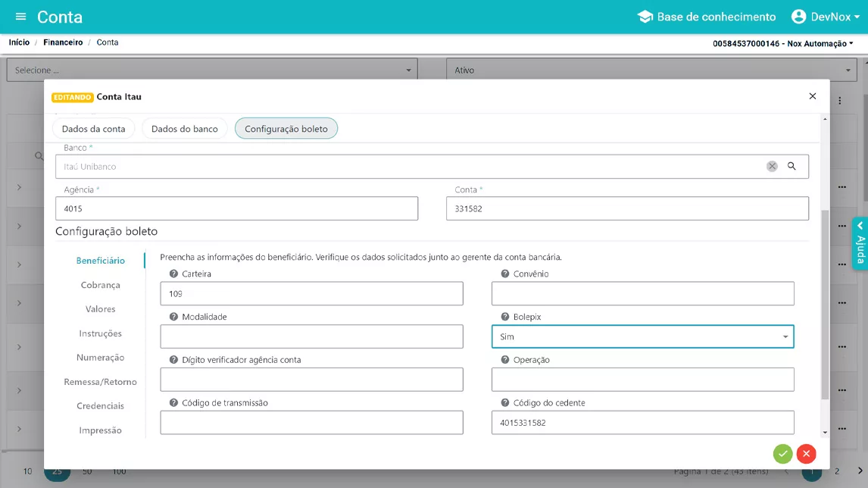The width and height of the screenshot is (868, 488).
Task: Show help for Carteira field
Action: coord(173,274)
